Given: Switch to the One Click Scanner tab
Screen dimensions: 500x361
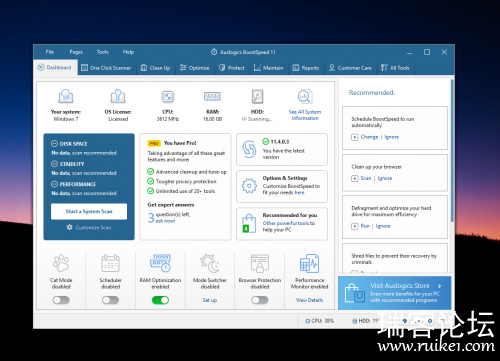Looking at the screenshot, I should 106,68.
